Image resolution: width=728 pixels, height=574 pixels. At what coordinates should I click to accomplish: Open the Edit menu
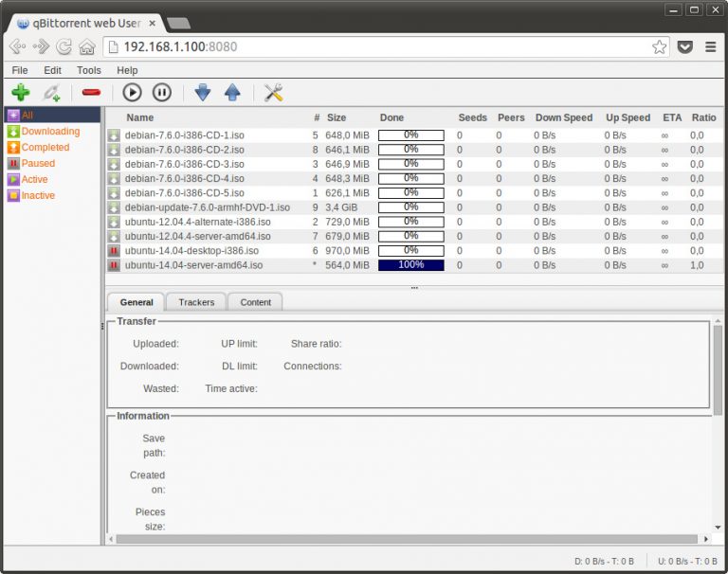click(52, 70)
